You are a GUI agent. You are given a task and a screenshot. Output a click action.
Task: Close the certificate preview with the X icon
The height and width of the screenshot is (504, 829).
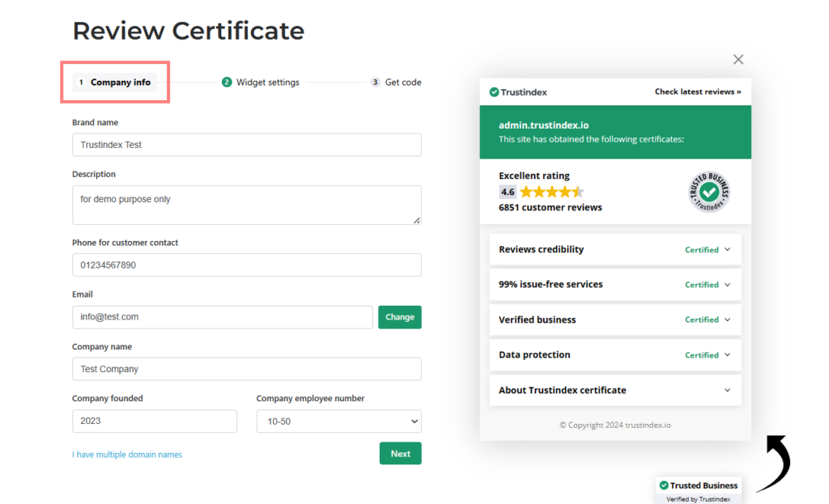click(738, 59)
